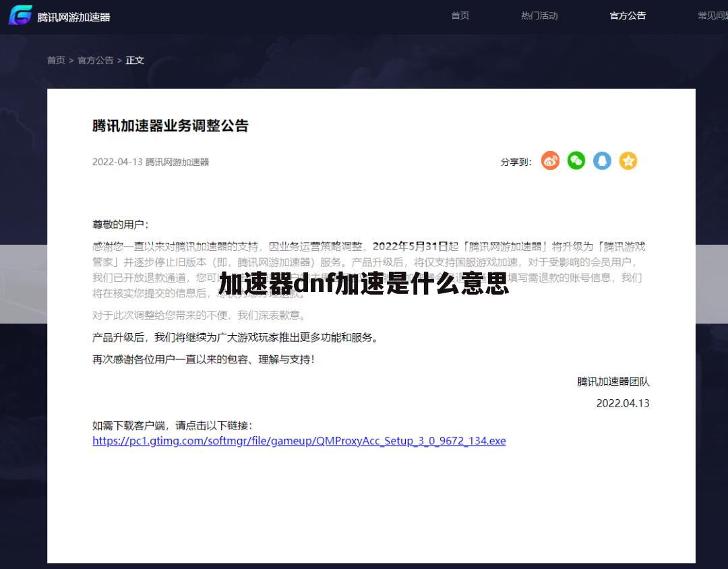Click the line 产品升级后，我们将继续为广大游戏玩家
This screenshot has height=569, width=728.
[237, 338]
